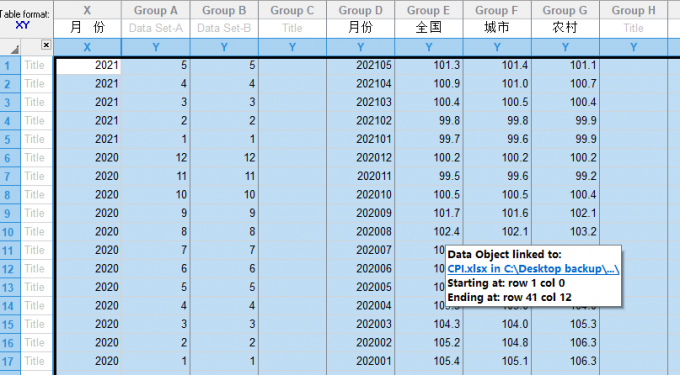This screenshot has height=375, width=680.
Task: Click the small x button beside row titles
Action: pyautogui.click(x=46, y=45)
